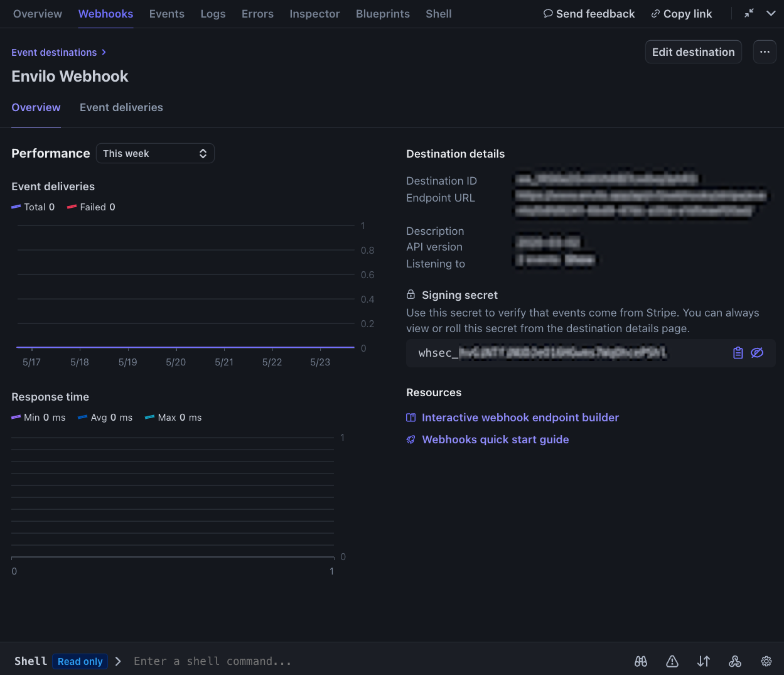Image resolution: width=784 pixels, height=675 pixels.
Task: Copy the signing secret to clipboard
Action: 738,352
